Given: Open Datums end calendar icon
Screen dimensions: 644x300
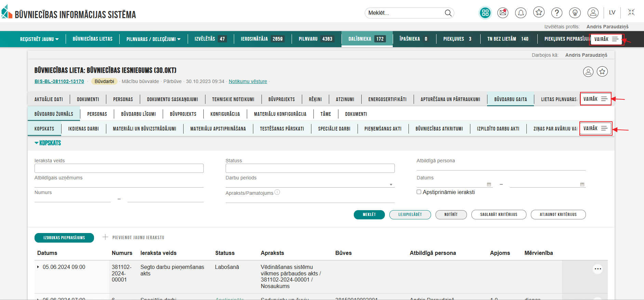Looking at the screenshot, I should click(582, 184).
